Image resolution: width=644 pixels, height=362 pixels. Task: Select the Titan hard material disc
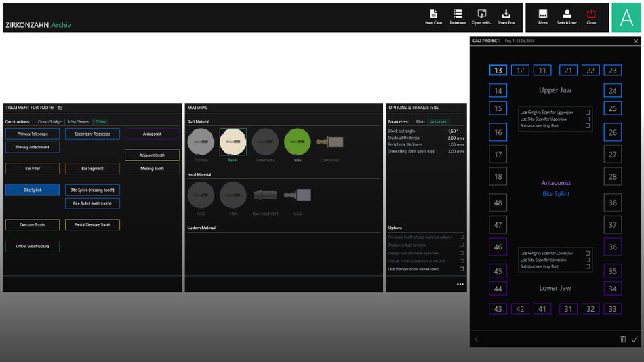point(233,195)
